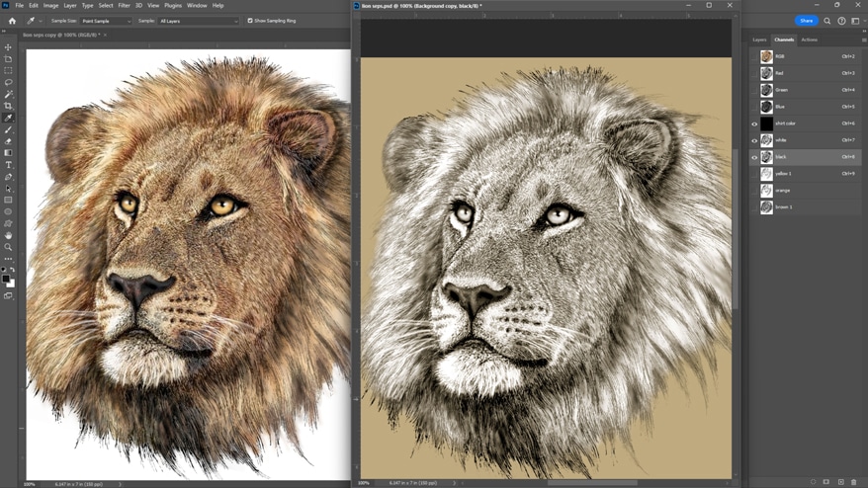This screenshot has height=488, width=868.
Task: Select the Magic Wand tool
Action: click(9, 95)
